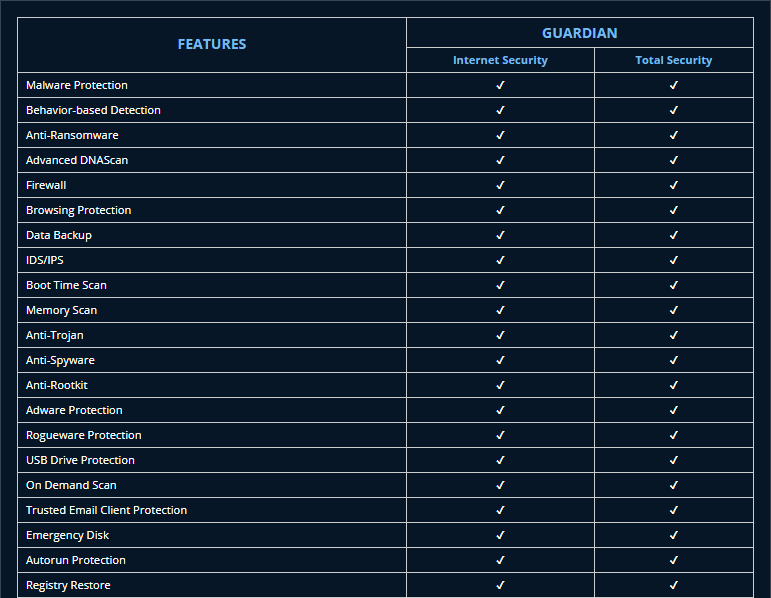Click Total Security checkmark for Anti-Spyware
This screenshot has width=771, height=598.
click(674, 360)
